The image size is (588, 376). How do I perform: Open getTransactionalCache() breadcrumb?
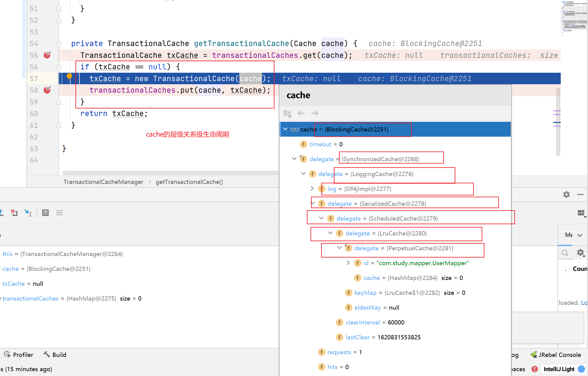pyautogui.click(x=189, y=182)
